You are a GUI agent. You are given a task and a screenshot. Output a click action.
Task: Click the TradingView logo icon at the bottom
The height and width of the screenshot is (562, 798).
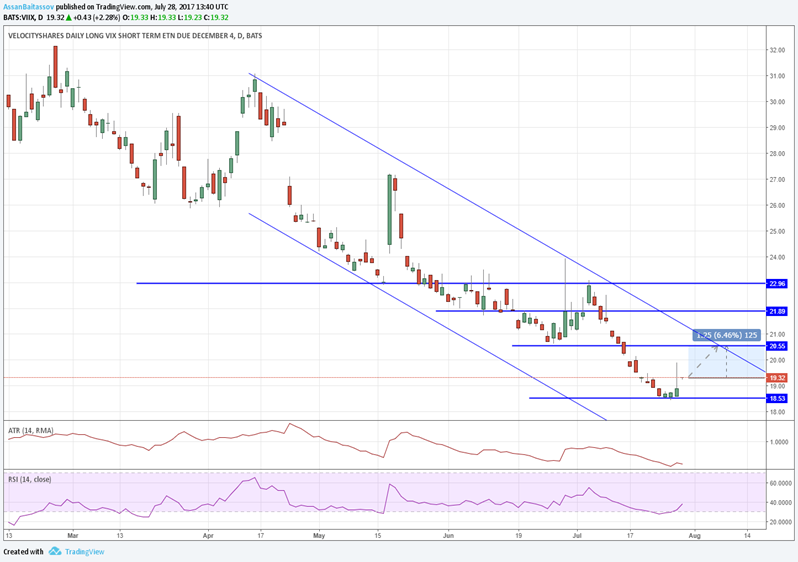pyautogui.click(x=55, y=551)
